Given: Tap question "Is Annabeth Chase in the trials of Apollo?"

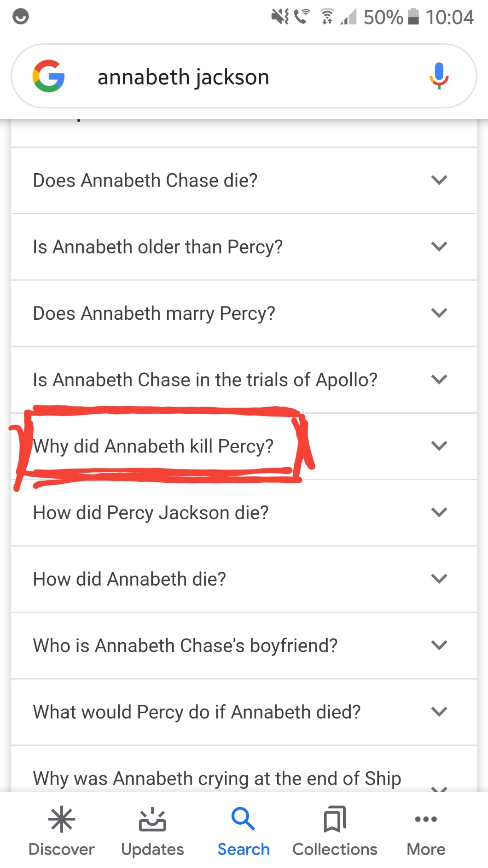Looking at the screenshot, I should (205, 380).
